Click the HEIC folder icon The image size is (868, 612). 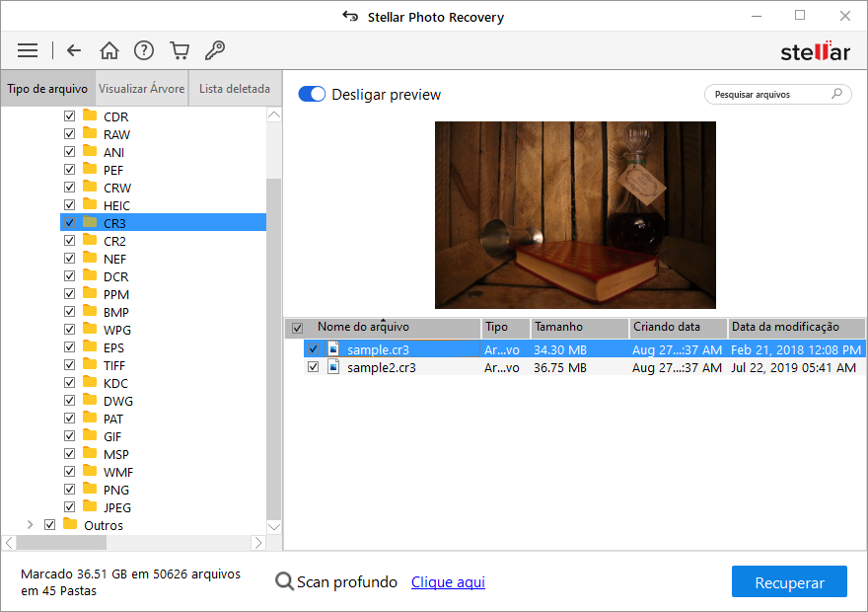(x=90, y=204)
